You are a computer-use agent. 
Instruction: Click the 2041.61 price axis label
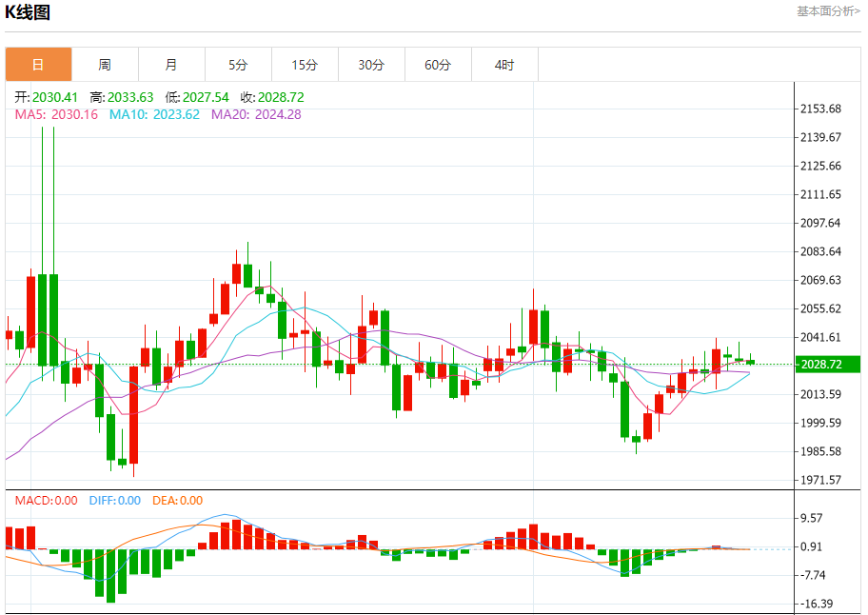point(821,337)
